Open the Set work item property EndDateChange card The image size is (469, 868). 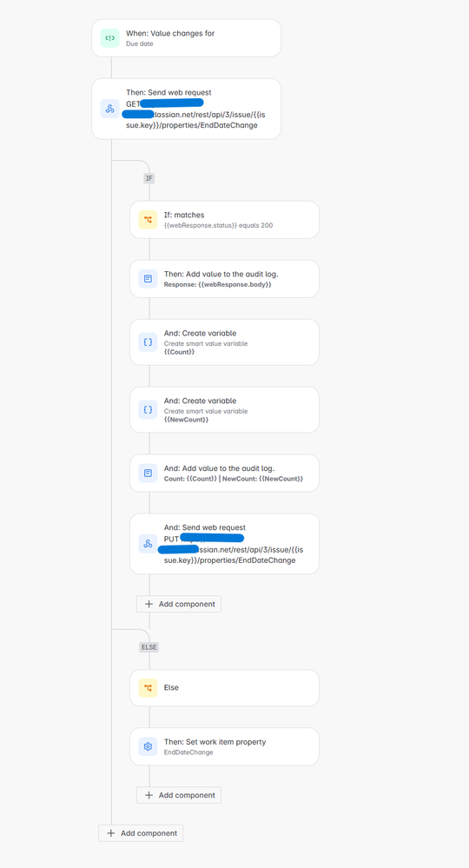tap(225, 746)
